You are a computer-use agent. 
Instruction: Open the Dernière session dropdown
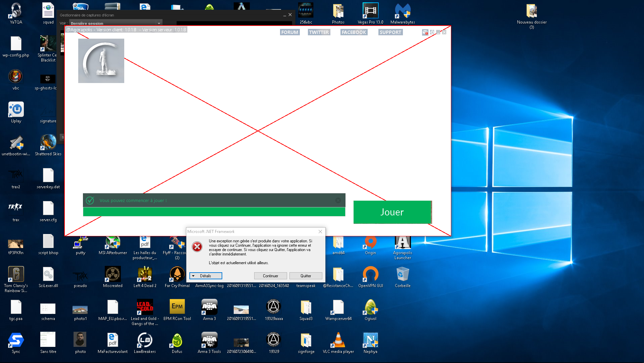coord(116,23)
